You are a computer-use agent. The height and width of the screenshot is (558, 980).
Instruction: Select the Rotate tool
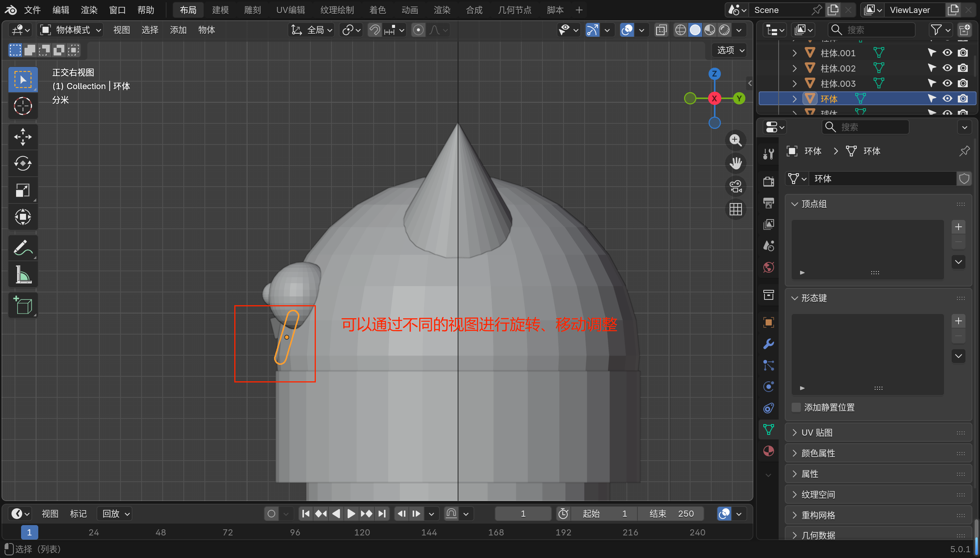click(x=23, y=164)
